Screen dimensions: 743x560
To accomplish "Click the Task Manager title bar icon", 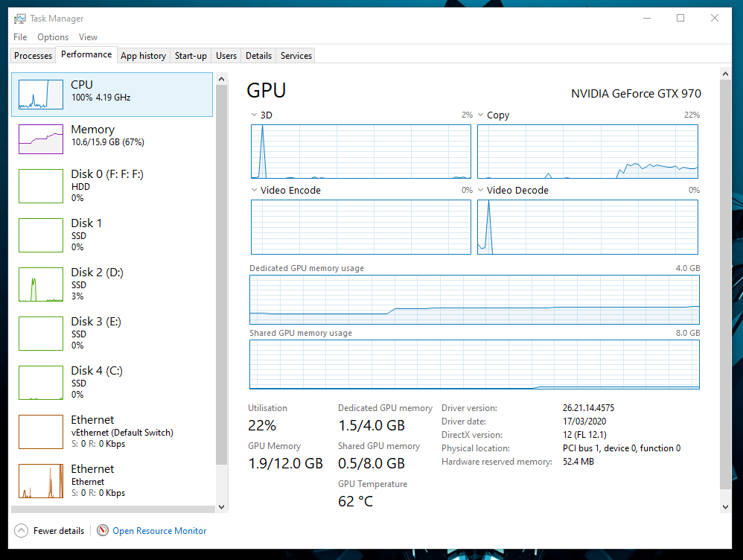I will pos(19,19).
